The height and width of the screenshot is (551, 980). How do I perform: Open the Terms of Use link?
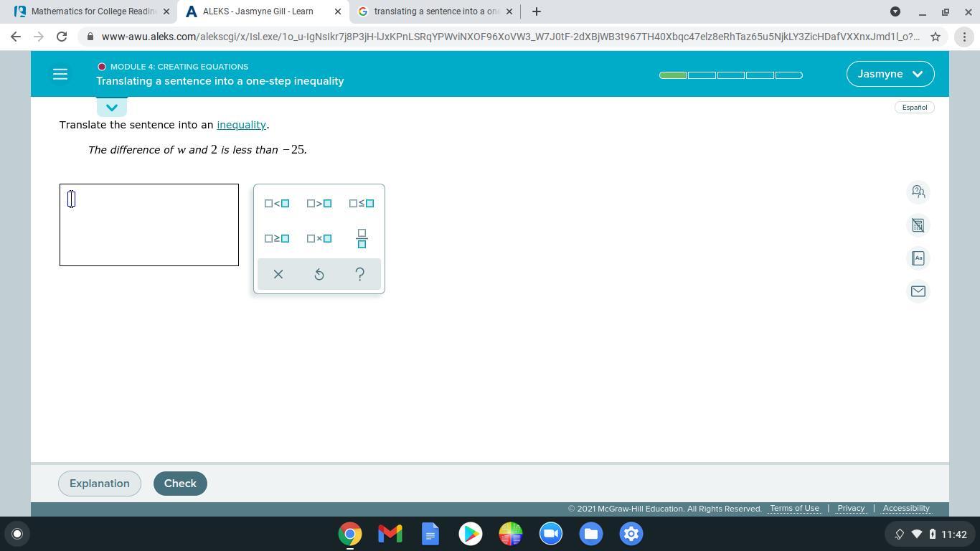[x=794, y=509]
